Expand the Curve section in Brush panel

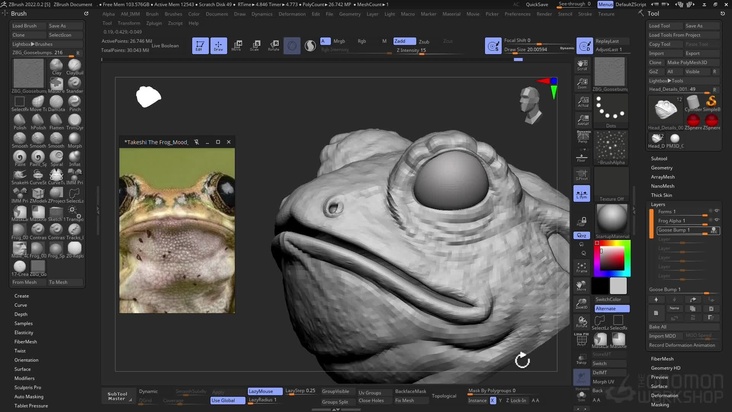[21, 305]
